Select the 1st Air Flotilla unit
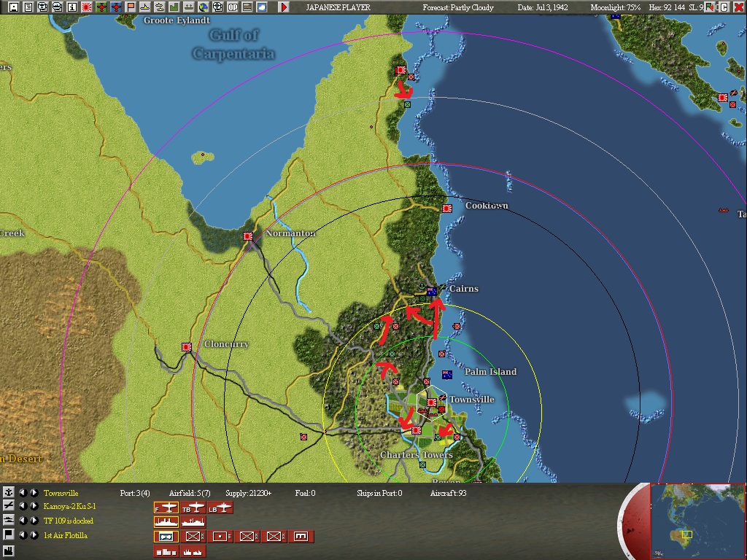 pos(65,535)
